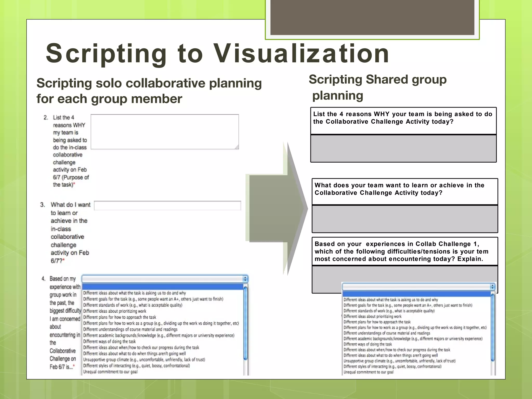This screenshot has width=532, height=399.
Task: Pick 'Different ideas about what the task is asking' in shared group list
Action: tap(391, 300)
